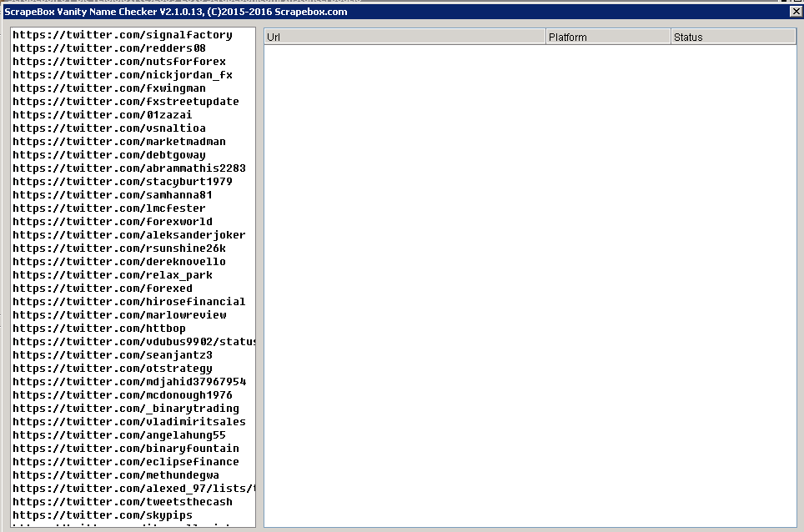This screenshot has height=532, width=804.
Task: Select the twitter.com/signalfactory entry
Action: (121, 35)
